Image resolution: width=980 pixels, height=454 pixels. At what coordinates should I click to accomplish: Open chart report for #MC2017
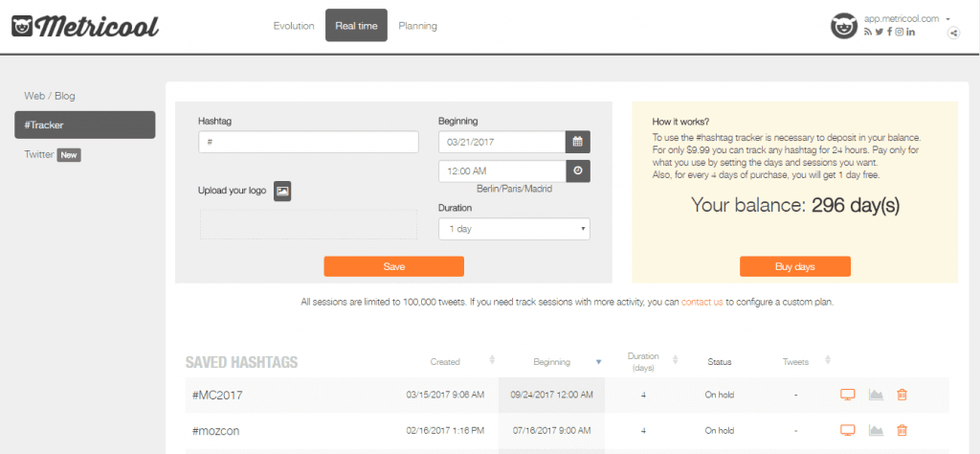pyautogui.click(x=876, y=395)
